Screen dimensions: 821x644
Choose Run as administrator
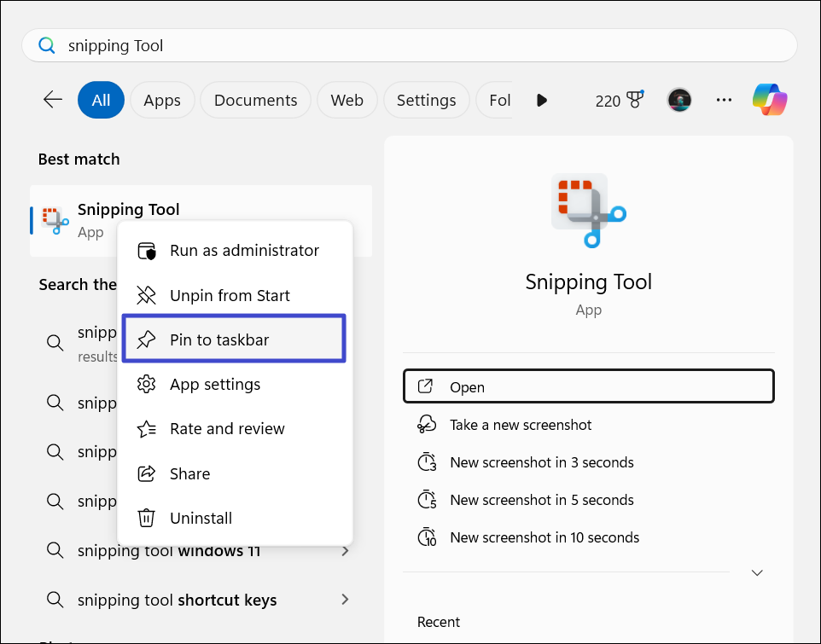pos(243,251)
